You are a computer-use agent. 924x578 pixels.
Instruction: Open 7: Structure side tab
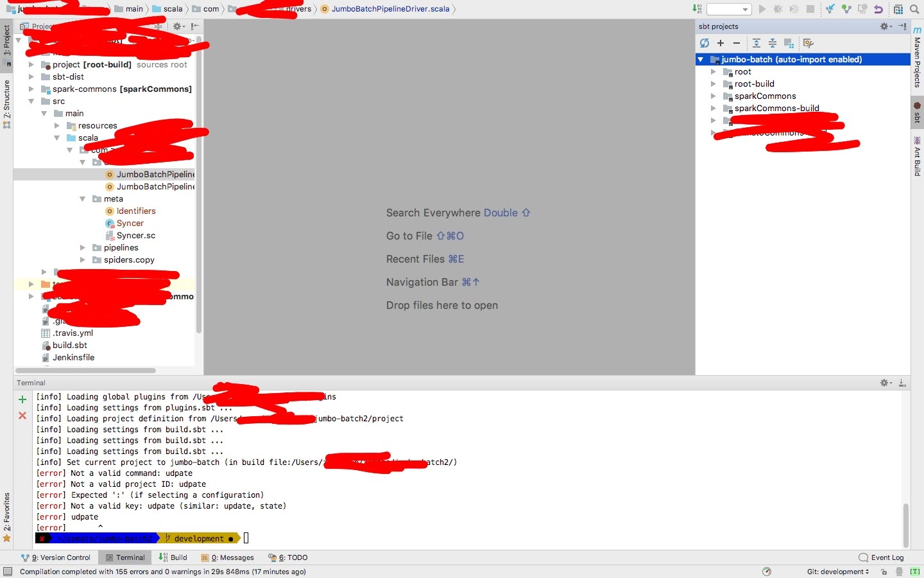pos(7,104)
